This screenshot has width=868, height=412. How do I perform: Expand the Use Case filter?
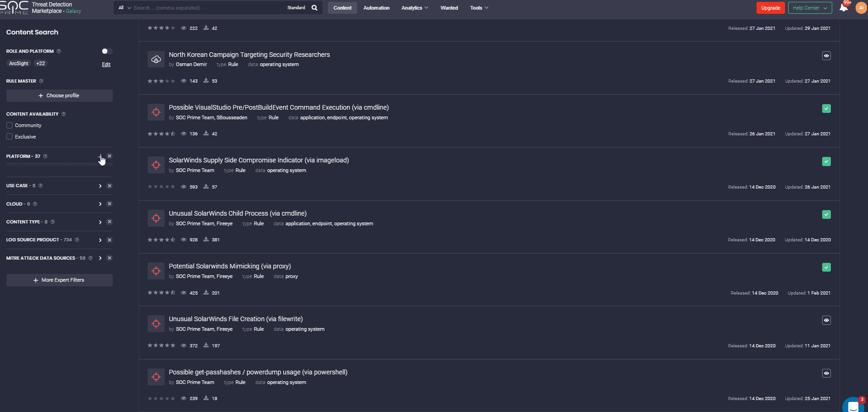100,186
